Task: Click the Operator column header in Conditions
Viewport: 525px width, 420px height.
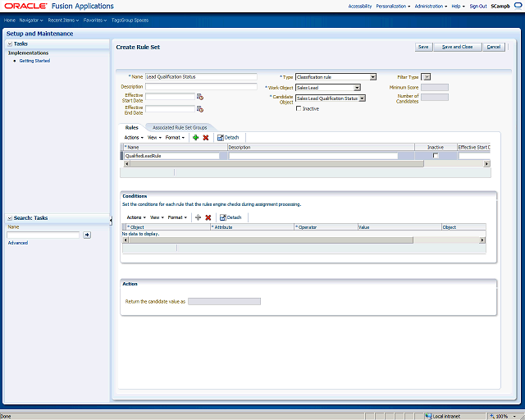Action: 326,227
